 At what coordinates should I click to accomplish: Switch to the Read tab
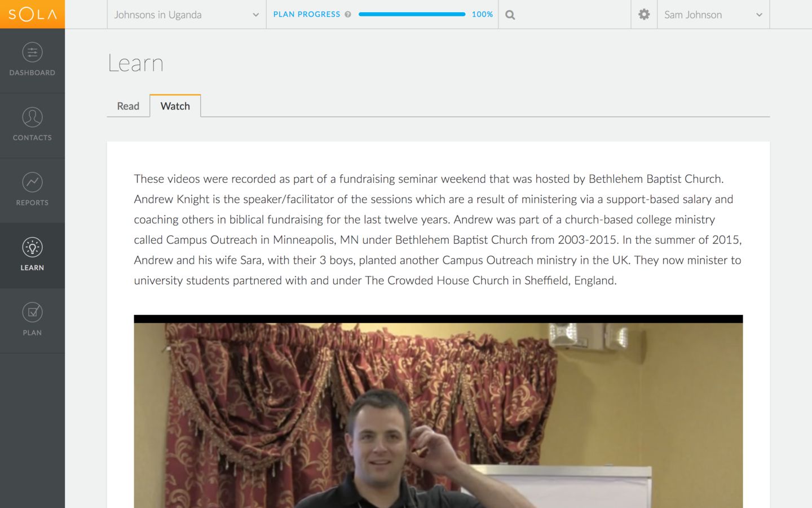[x=128, y=106]
